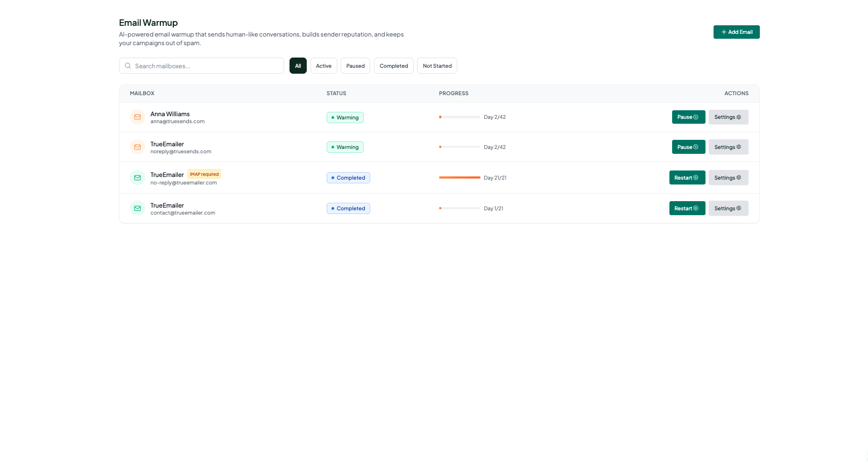Screen dimensions: 868x462
Task: Click the IMAP required badge
Action: tap(204, 174)
